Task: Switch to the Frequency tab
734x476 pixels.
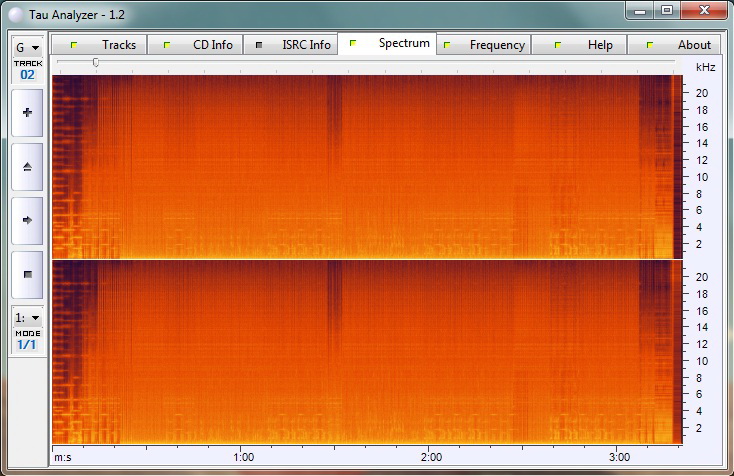Action: click(x=484, y=45)
